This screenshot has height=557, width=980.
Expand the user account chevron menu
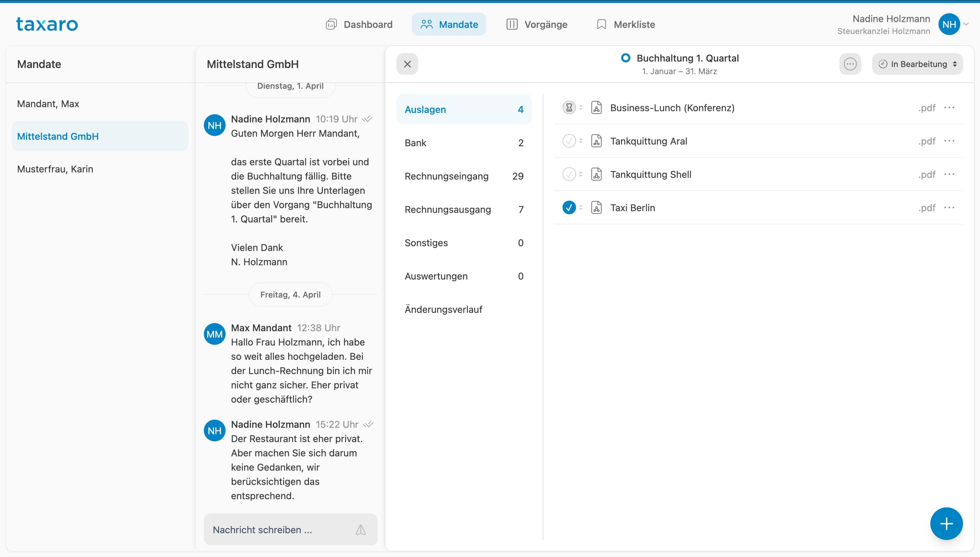966,24
